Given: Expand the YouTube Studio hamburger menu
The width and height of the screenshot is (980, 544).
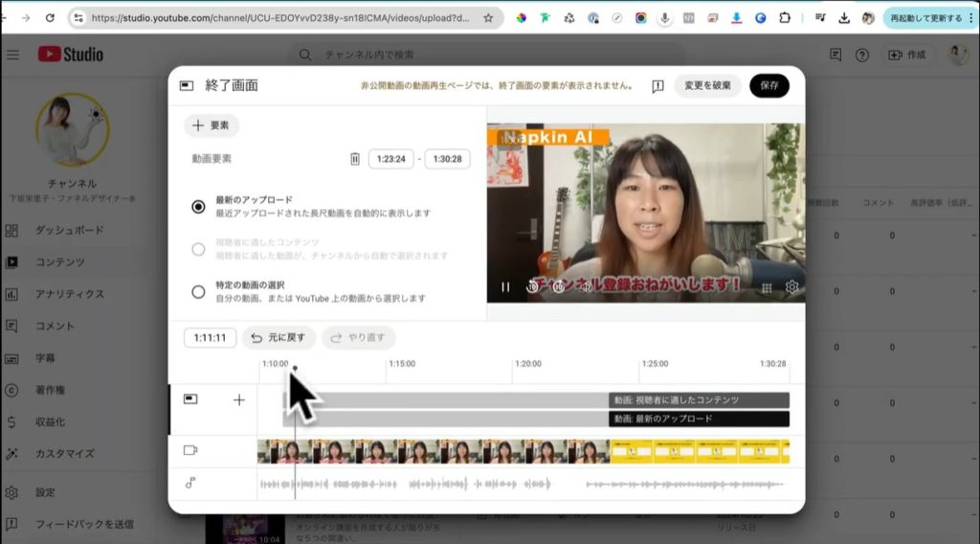Looking at the screenshot, I should [x=12, y=55].
